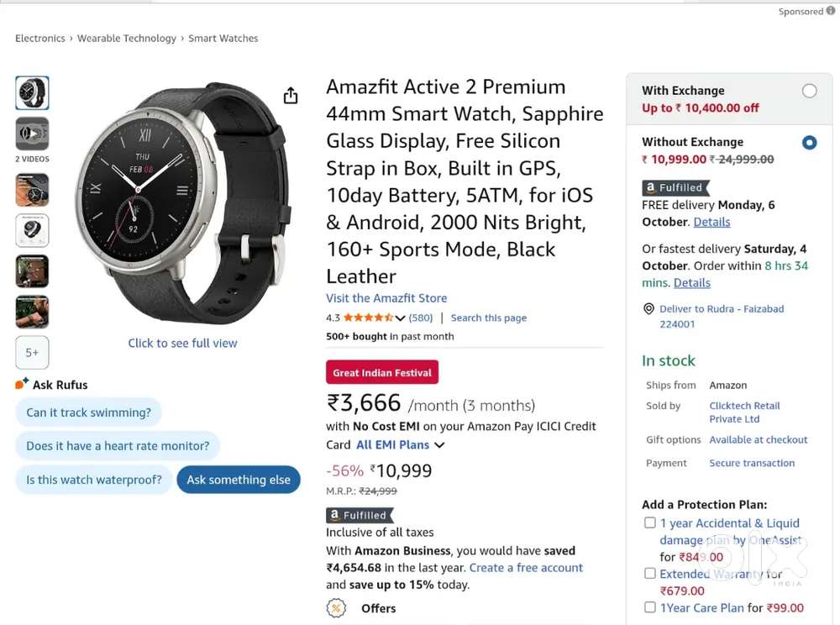Click the Offers percent badge icon
The image size is (840, 625).
point(336,608)
